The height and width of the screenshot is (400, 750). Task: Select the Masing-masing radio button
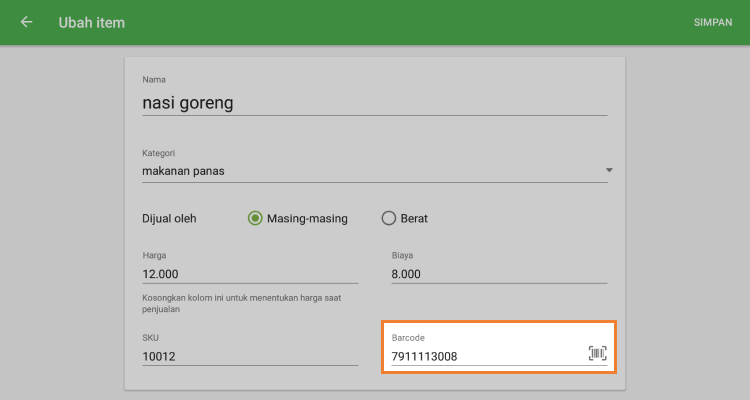click(255, 218)
